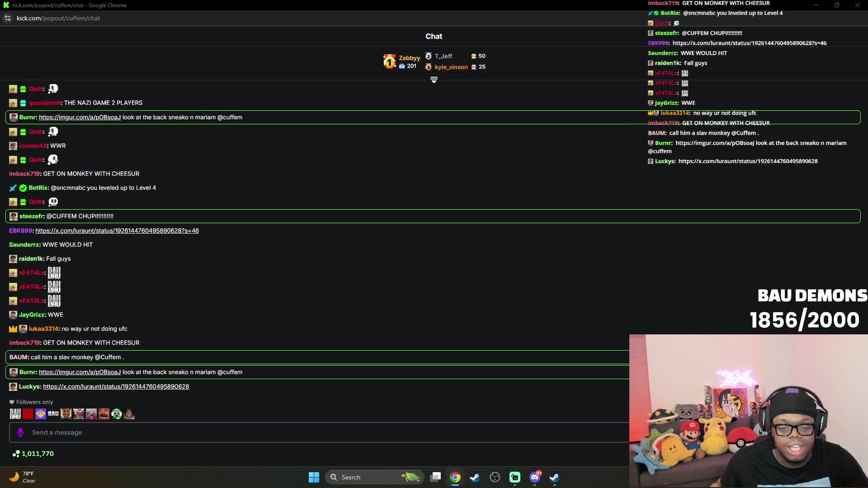The image size is (868, 488).
Task: Open Streamlabs from the taskbar
Action: [x=515, y=477]
